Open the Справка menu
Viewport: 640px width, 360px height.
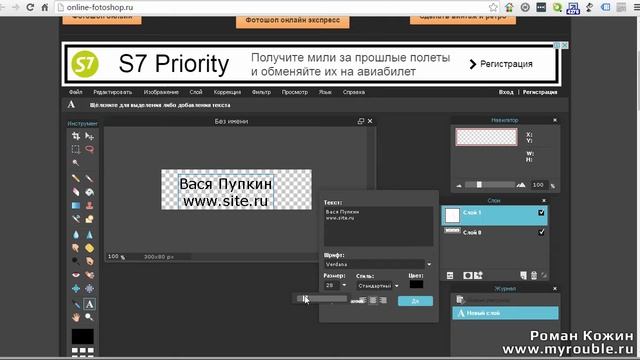[x=354, y=92]
